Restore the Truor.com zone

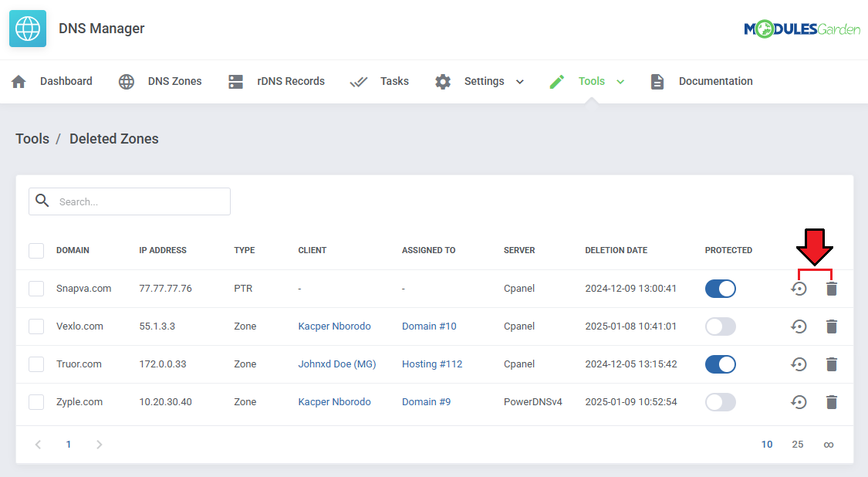click(x=799, y=364)
